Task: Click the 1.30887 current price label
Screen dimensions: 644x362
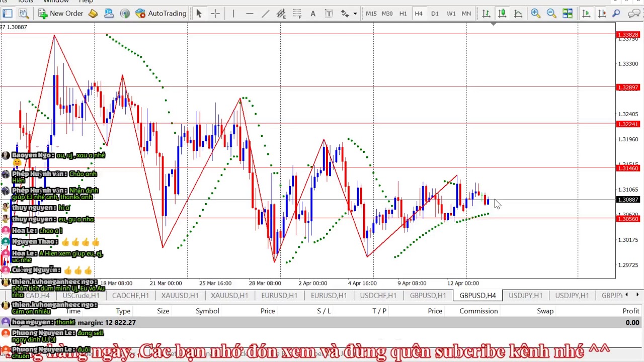Action: (628, 200)
